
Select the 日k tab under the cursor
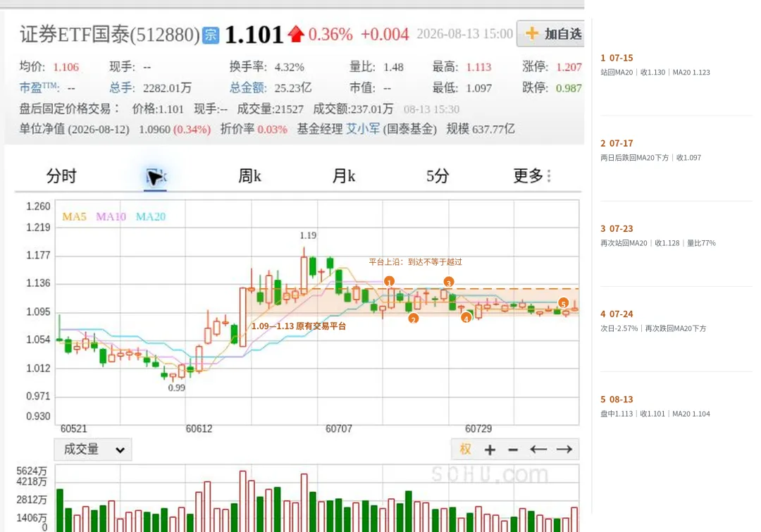pos(156,175)
